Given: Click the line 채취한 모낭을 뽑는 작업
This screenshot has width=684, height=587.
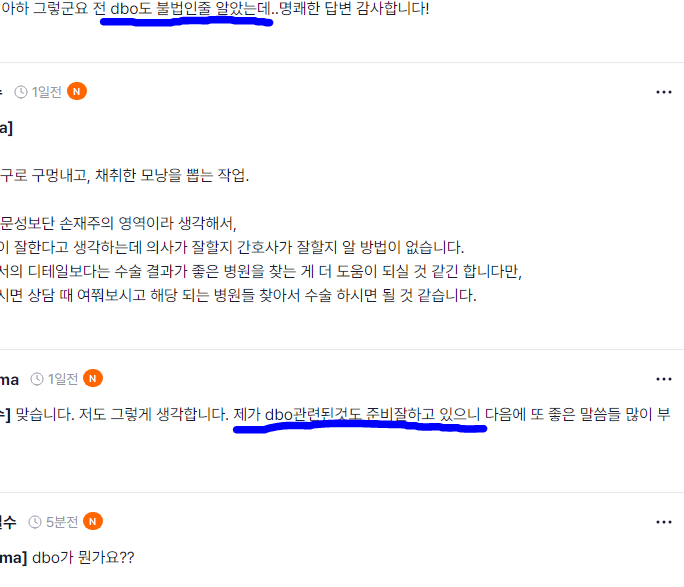Looking at the screenshot, I should [x=172, y=175].
